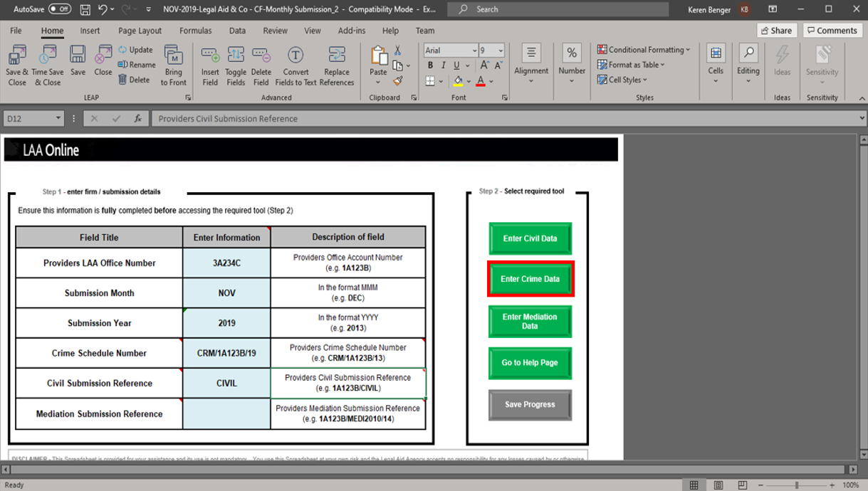Viewport: 868px width, 491px height.
Task: Click the Bring to Front icon
Action: click(174, 56)
